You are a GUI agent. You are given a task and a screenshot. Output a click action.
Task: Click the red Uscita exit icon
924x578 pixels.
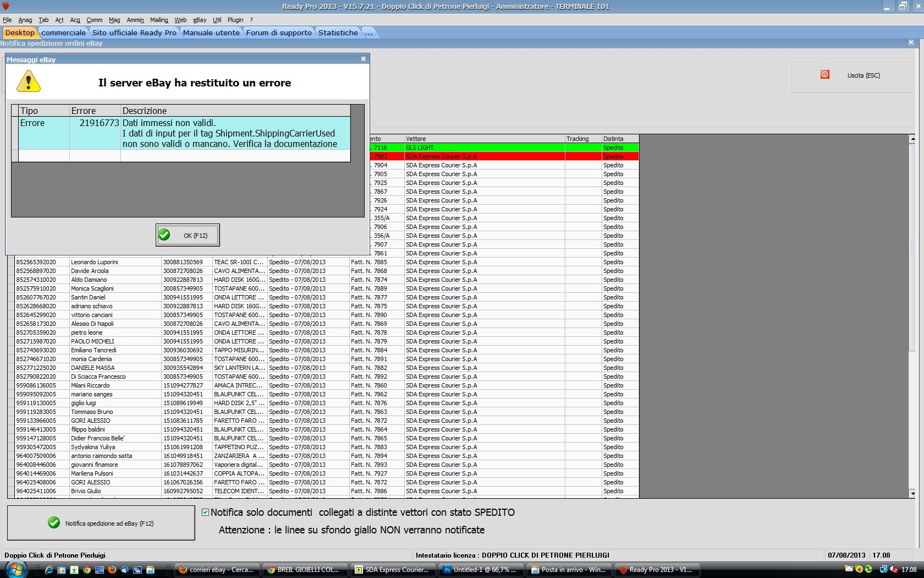824,74
